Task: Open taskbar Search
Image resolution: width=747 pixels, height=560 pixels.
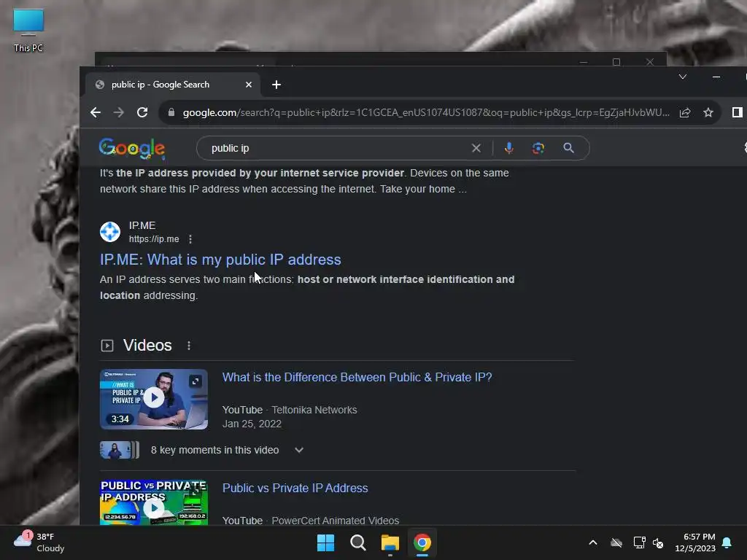Action: pyautogui.click(x=357, y=542)
